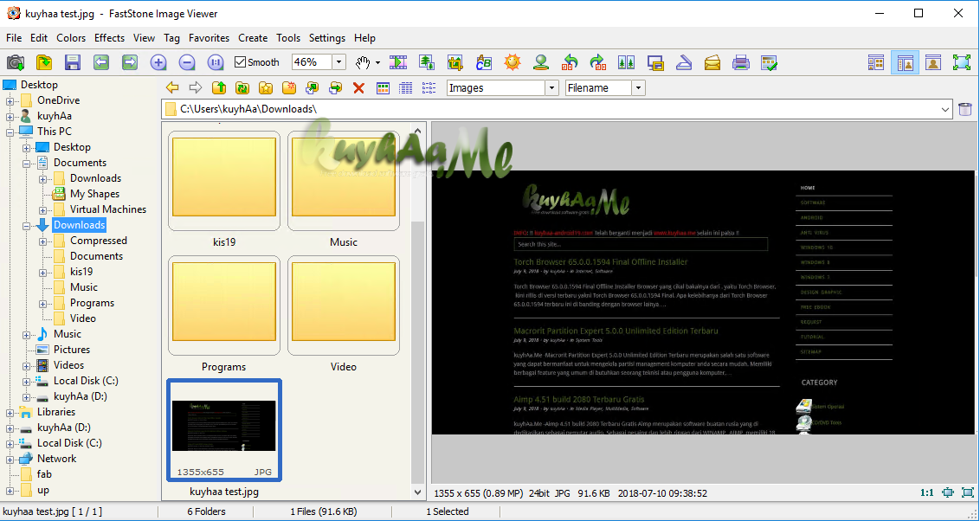
Task: Adjust lighting with the sun icon
Action: click(x=513, y=61)
